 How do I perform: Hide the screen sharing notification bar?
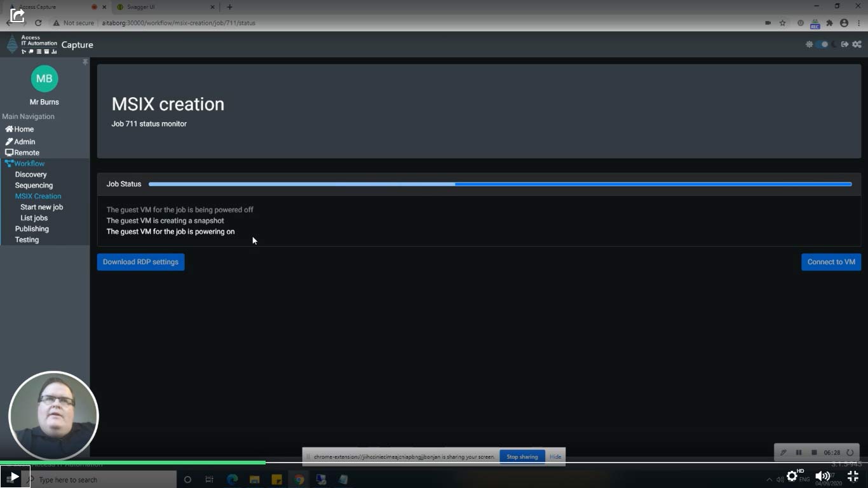coord(555,456)
